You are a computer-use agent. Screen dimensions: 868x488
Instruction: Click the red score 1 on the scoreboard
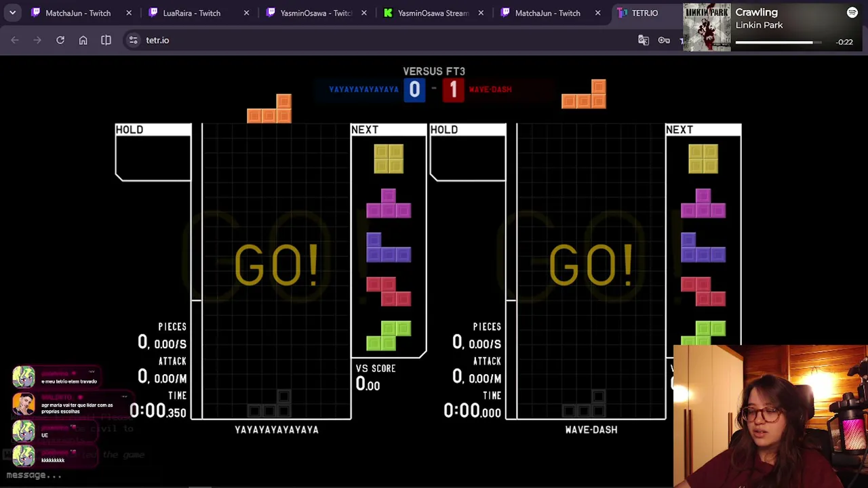(454, 89)
